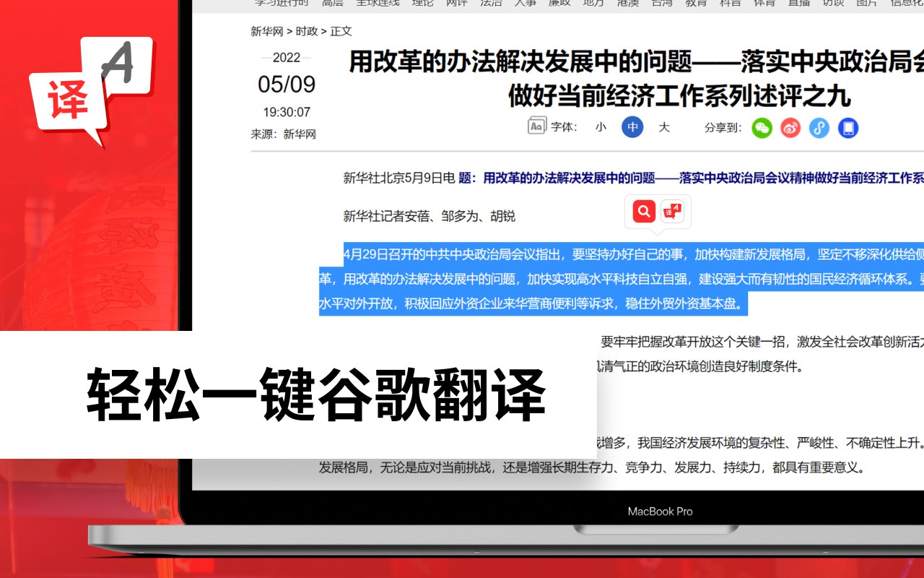Share article to WeChat
Screen dimensions: 924x578
click(762, 128)
